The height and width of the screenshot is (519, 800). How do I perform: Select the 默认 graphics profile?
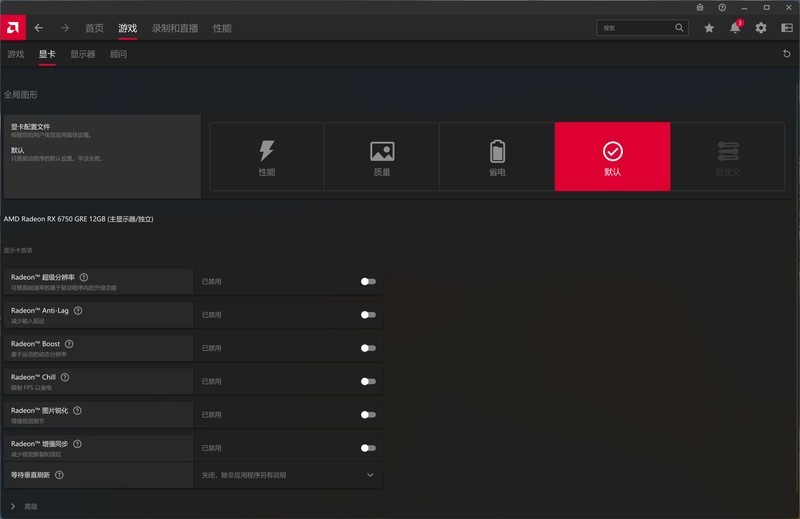[x=612, y=157]
